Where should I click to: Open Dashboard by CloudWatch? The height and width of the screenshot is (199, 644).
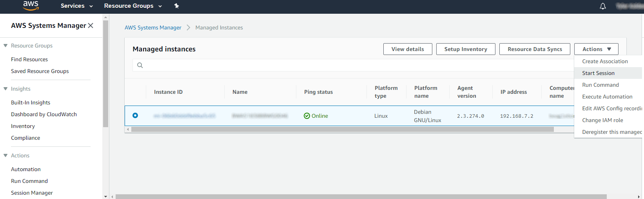(x=44, y=114)
